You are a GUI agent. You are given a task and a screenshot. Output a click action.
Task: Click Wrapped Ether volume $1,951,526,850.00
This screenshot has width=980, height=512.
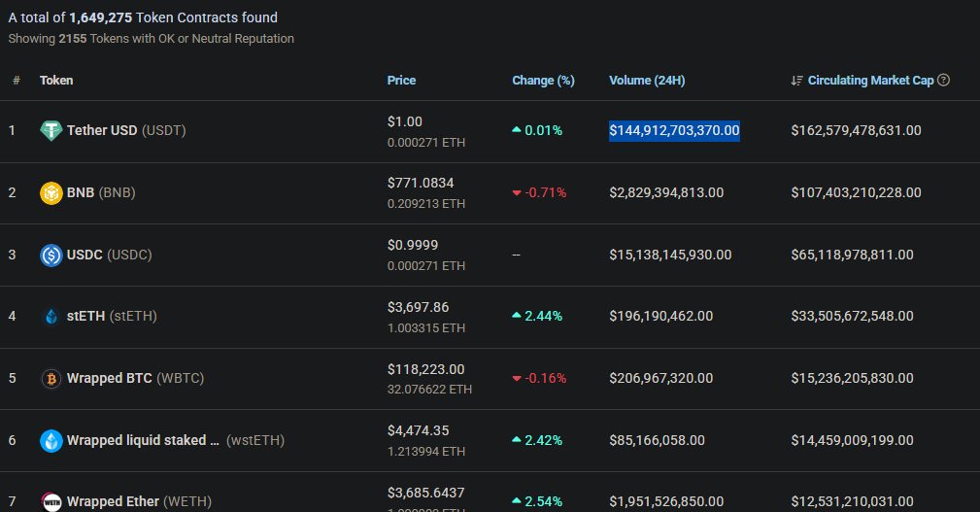666,501
